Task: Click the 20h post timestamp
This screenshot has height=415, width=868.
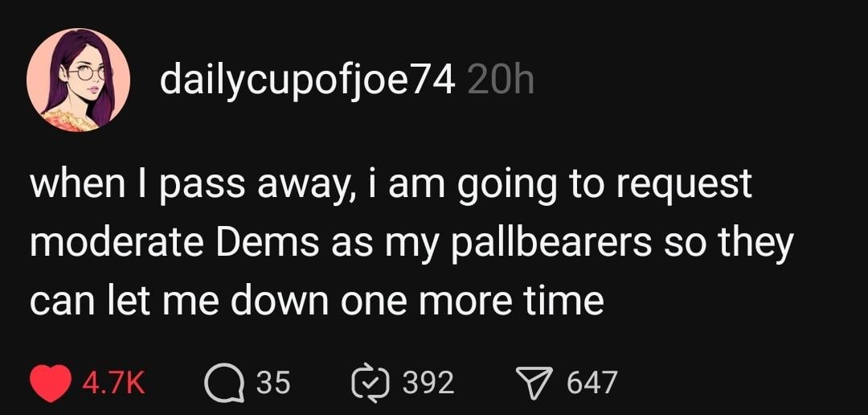Action: (x=499, y=80)
